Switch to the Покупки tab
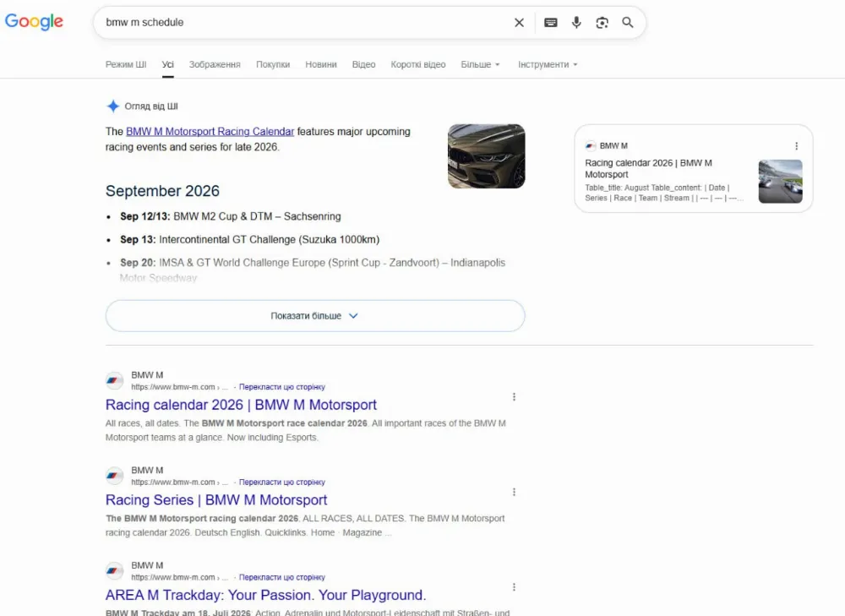Image resolution: width=845 pixels, height=616 pixels. click(x=273, y=64)
